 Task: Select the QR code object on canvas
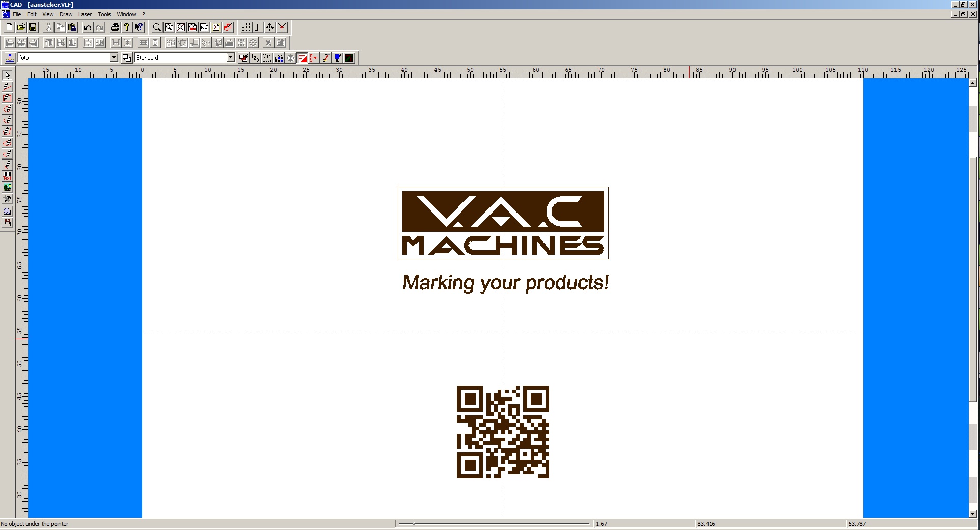[503, 432]
